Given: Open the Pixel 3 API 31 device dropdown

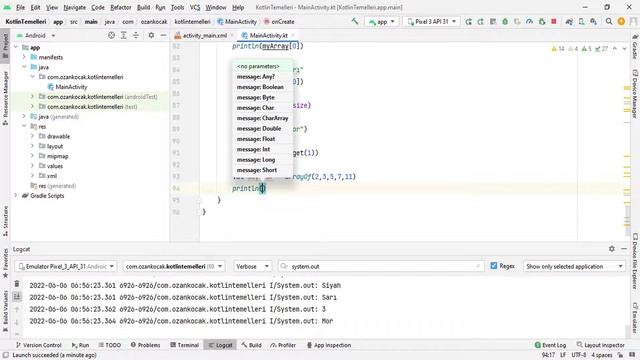Looking at the screenshot, I should click(x=431, y=22).
